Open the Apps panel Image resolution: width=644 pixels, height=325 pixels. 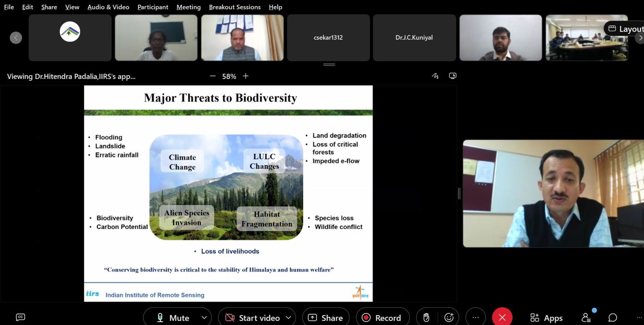coord(546,318)
